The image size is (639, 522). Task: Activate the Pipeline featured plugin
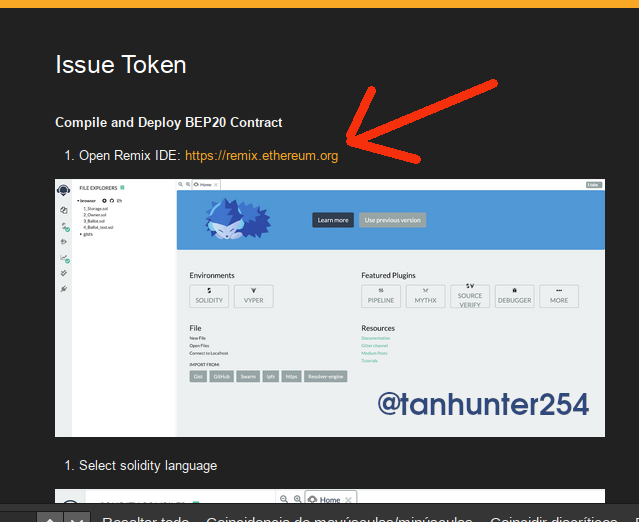[381, 296]
